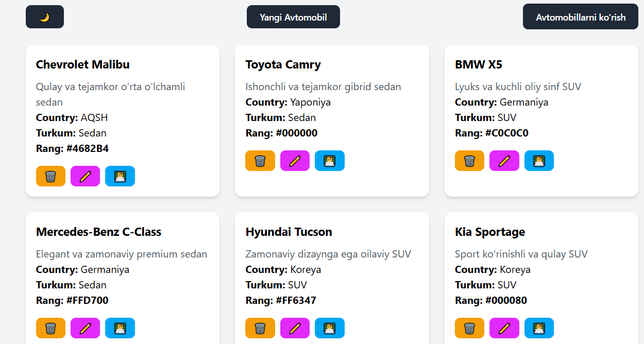Remove BMW X5 using the trash icon
The image size is (644, 344).
point(469,161)
